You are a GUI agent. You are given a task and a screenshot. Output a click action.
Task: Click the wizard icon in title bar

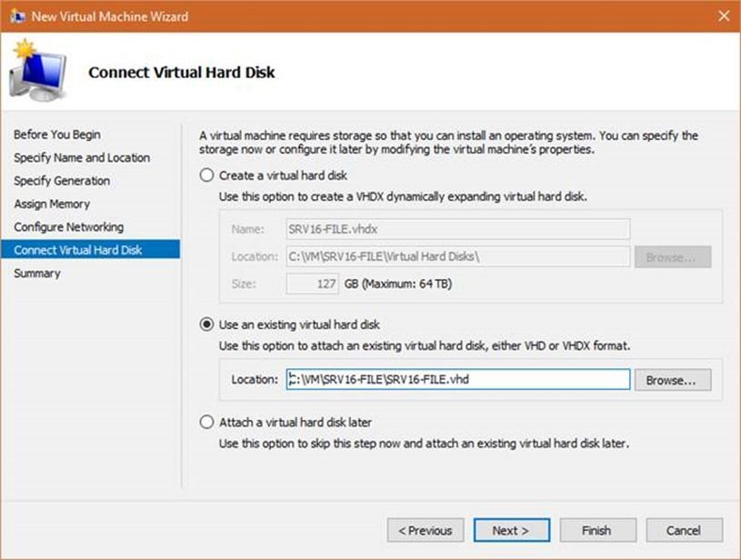tap(16, 16)
